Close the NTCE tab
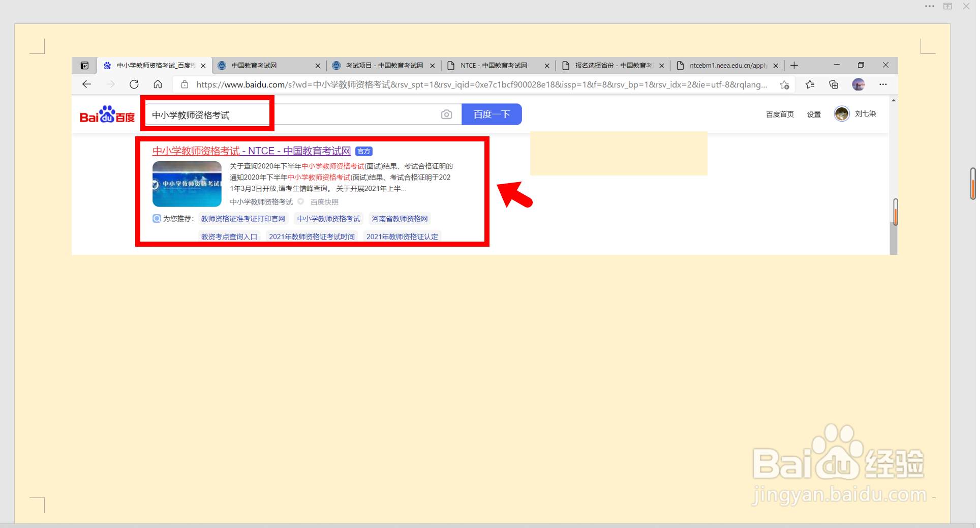 point(547,66)
